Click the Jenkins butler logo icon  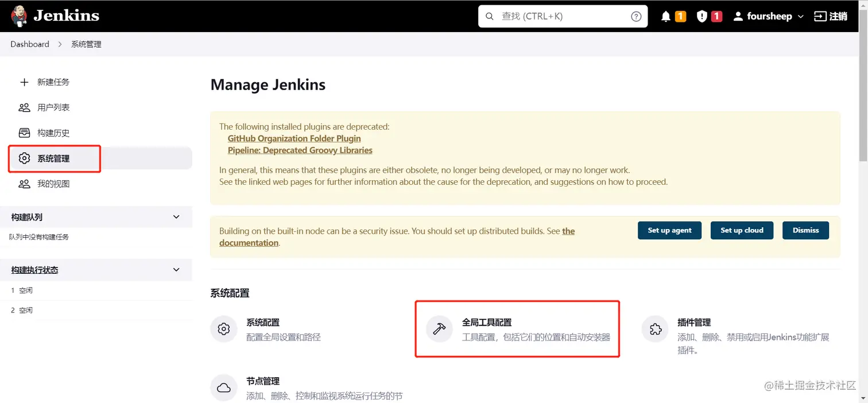click(x=19, y=16)
